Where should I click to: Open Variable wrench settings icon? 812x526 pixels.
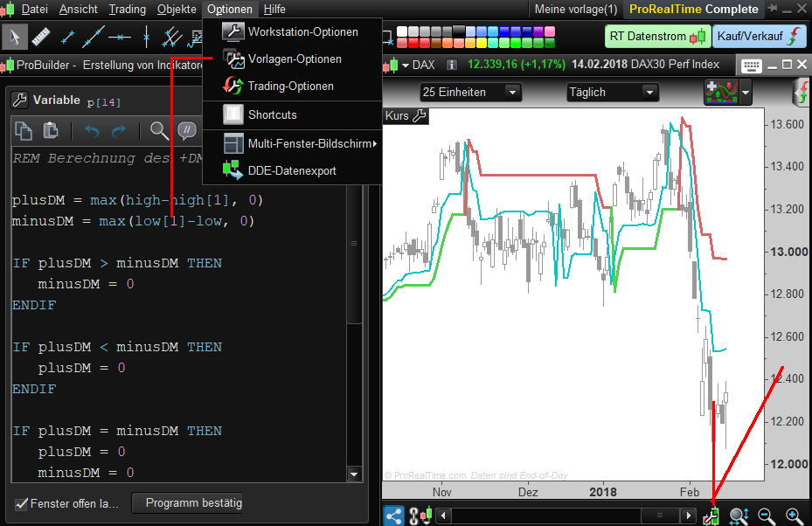click(20, 100)
